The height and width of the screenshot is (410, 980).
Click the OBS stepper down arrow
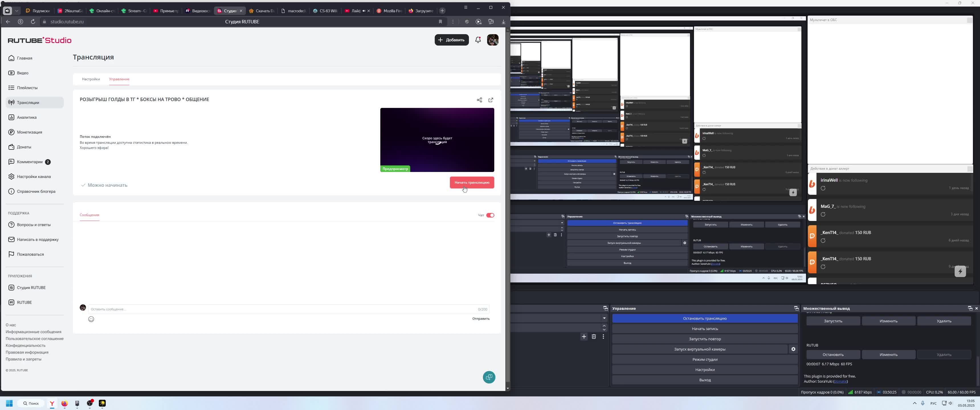pos(604,330)
